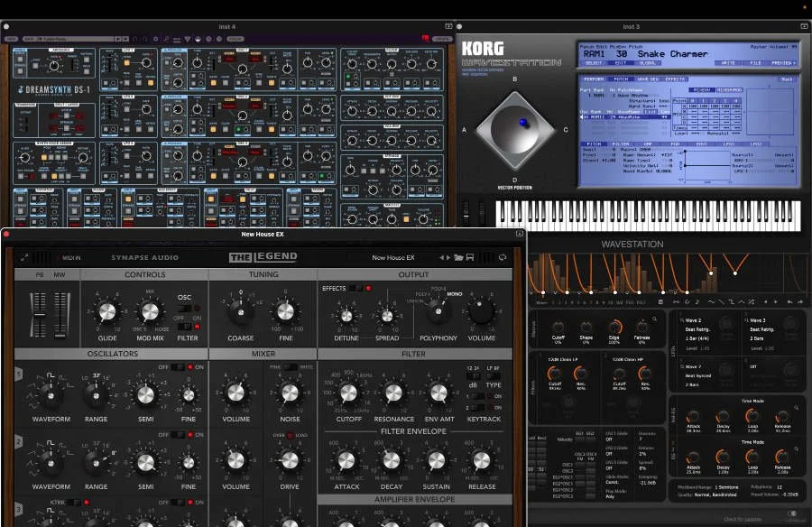Select the PB tab in The Legend
Screen dimensions: 812x527
pyautogui.click(x=40, y=274)
